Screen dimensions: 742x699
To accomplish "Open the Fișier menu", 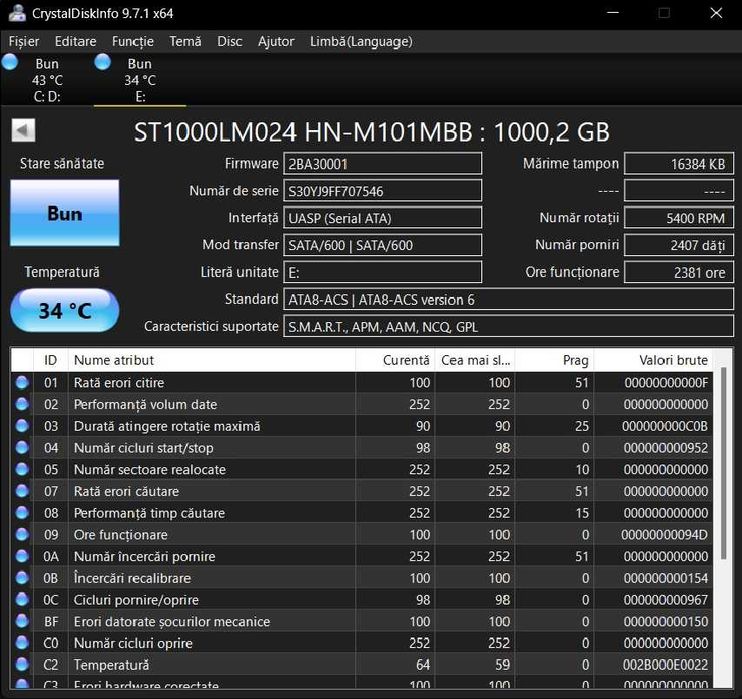I will point(24,42).
